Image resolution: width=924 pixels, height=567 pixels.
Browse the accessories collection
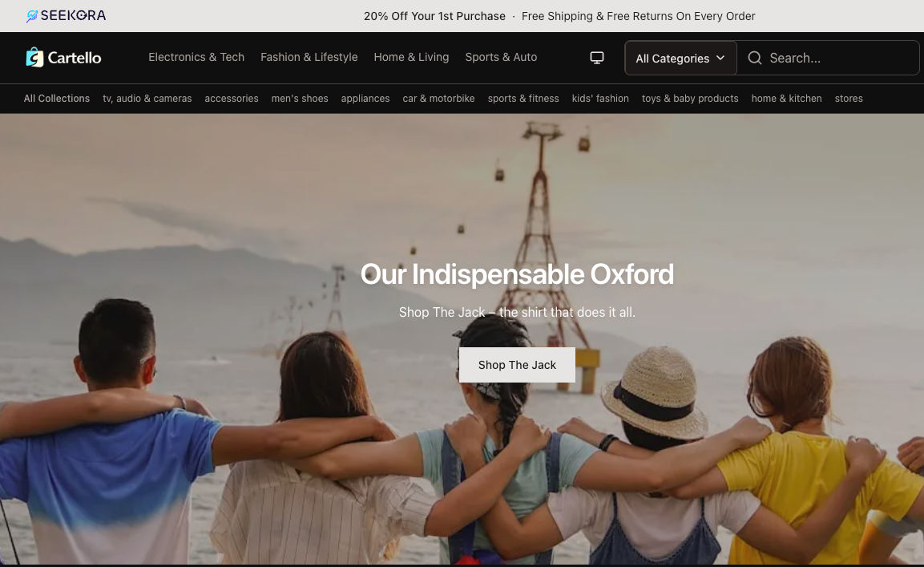(x=232, y=99)
